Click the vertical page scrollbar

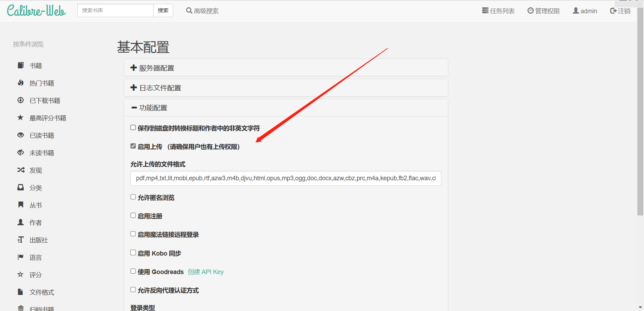tap(640, 112)
